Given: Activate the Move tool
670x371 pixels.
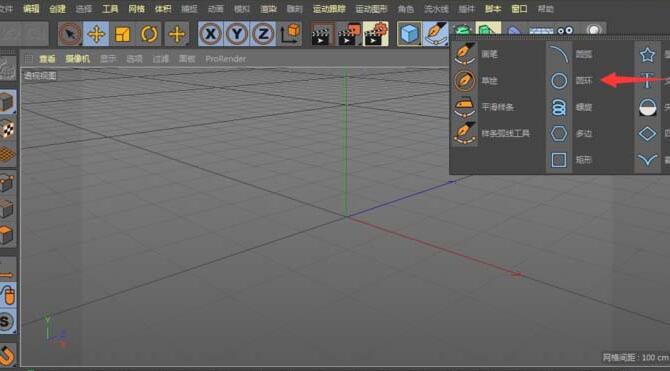Looking at the screenshot, I should pos(96,34).
